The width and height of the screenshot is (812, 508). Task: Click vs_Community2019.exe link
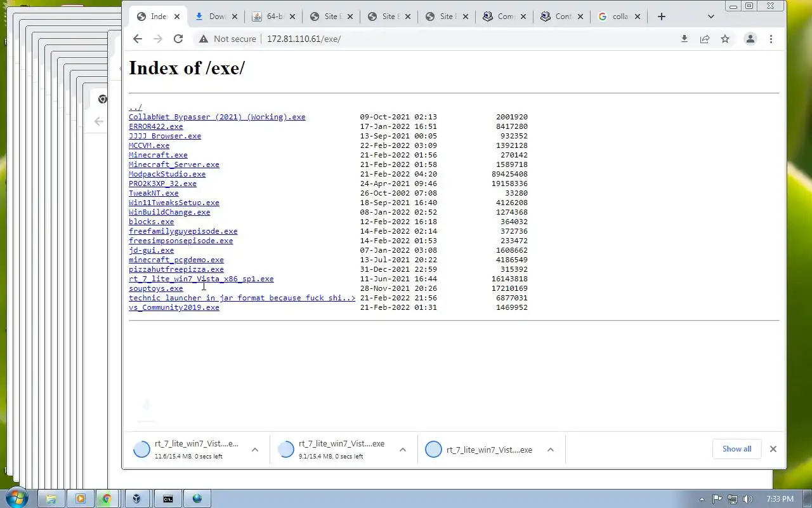(x=174, y=307)
